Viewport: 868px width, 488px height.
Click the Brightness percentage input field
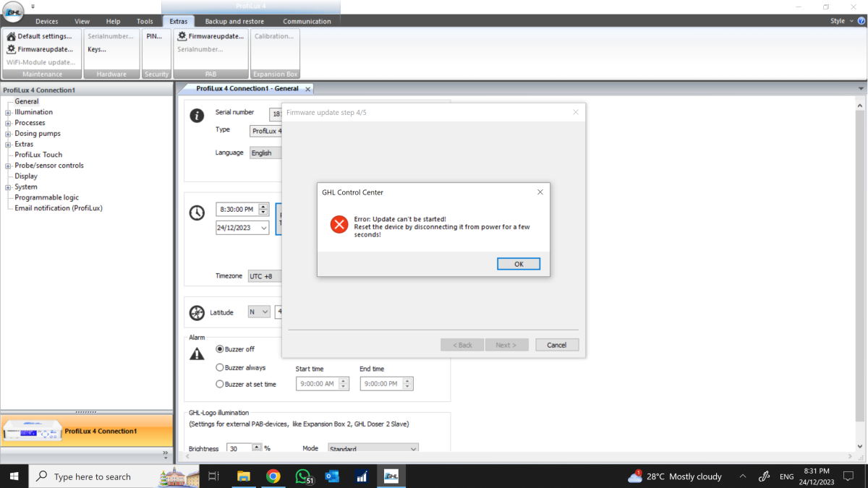239,448
